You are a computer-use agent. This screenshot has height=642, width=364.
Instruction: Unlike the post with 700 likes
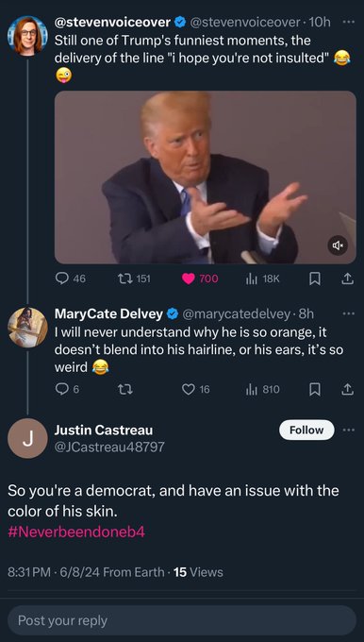[x=200, y=279]
